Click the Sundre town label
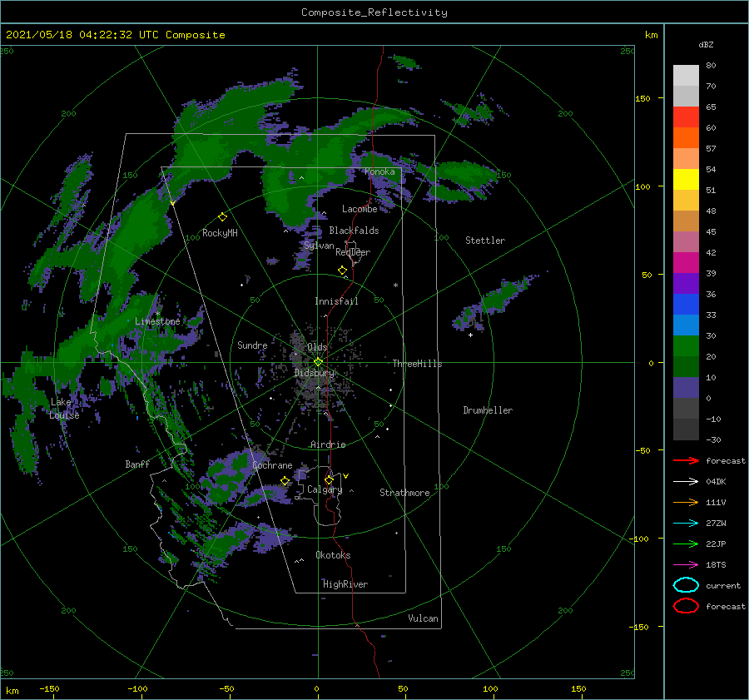 (252, 345)
